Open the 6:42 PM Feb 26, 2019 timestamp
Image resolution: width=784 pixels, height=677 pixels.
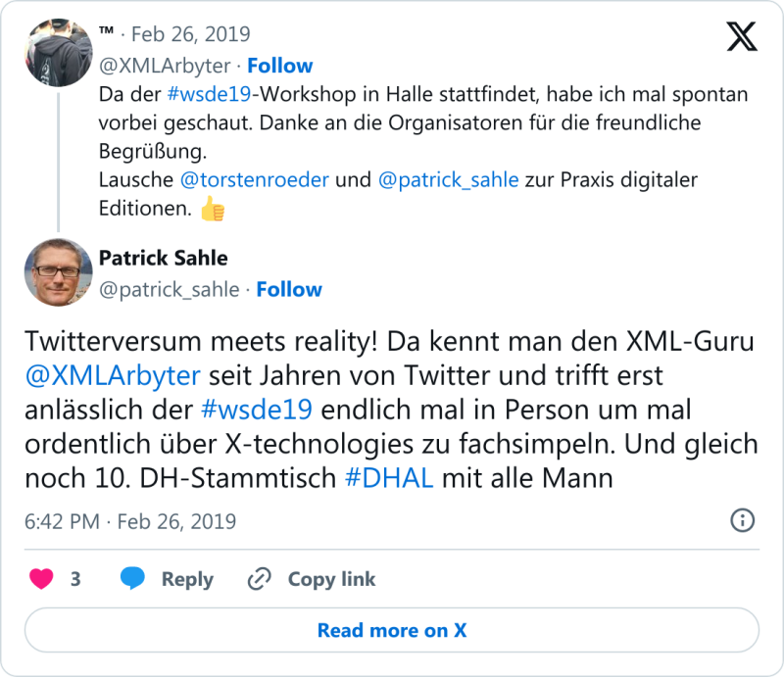point(130,521)
